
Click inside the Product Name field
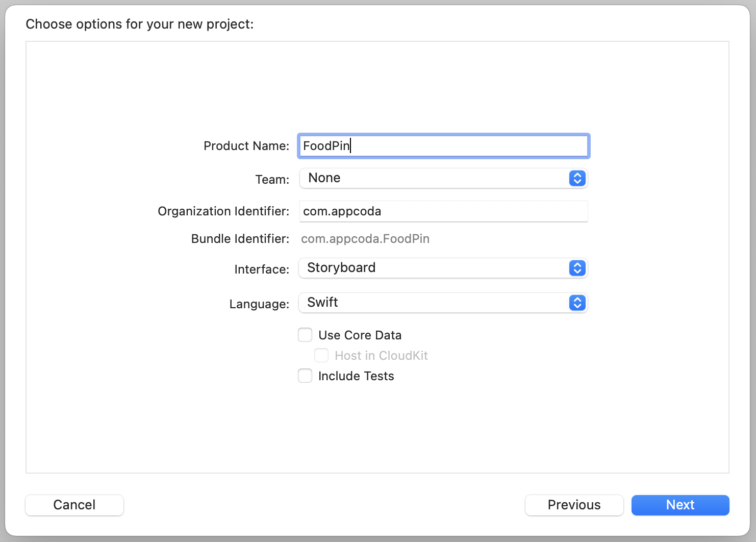click(x=443, y=146)
